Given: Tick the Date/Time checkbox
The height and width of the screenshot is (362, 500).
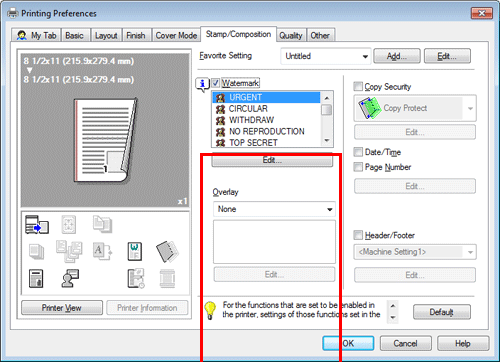Looking at the screenshot, I should click(358, 152).
